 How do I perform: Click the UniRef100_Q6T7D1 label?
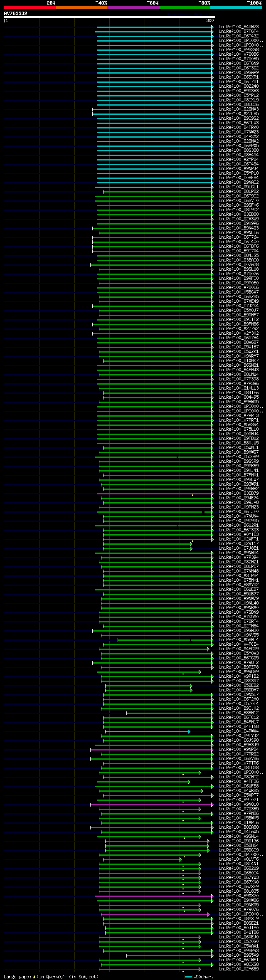(239, 82)
